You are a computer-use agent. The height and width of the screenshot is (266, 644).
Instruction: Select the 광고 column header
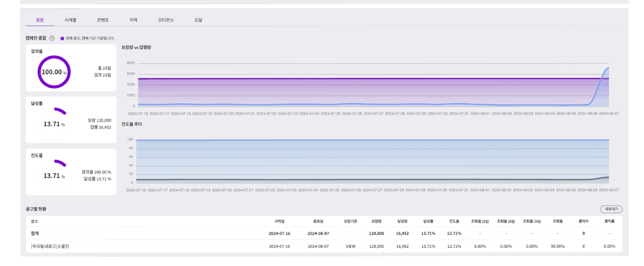click(x=34, y=221)
